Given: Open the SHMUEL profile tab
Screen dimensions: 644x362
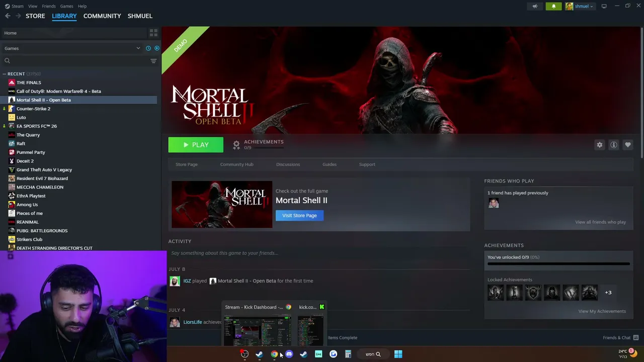Looking at the screenshot, I should tap(140, 16).
